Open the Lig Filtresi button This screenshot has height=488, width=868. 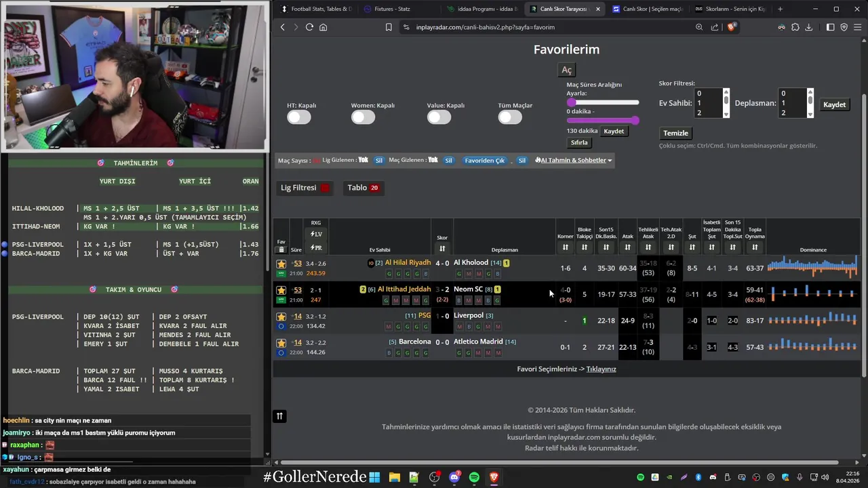[x=305, y=188]
